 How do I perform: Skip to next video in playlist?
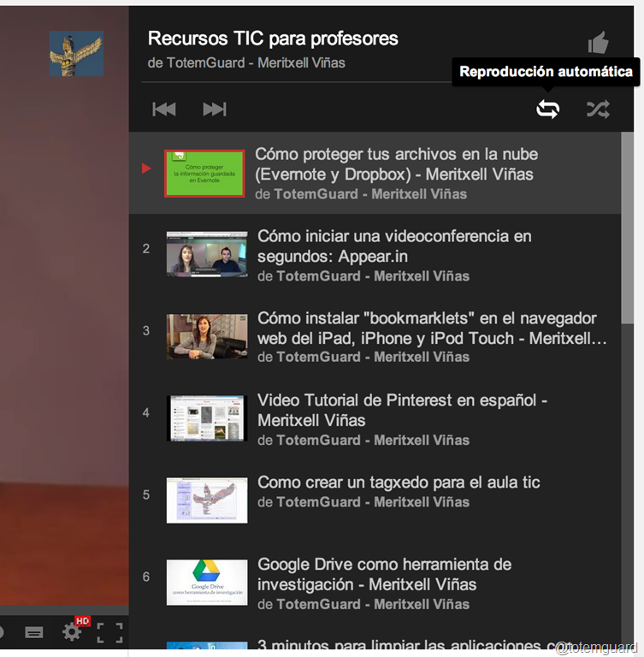pos(214,109)
